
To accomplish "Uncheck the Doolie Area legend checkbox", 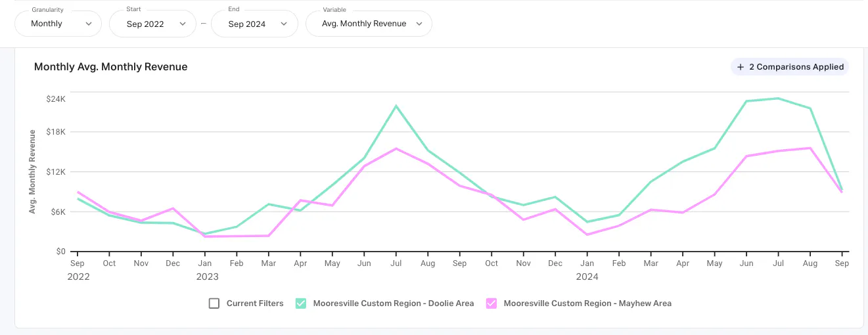I will pos(301,303).
